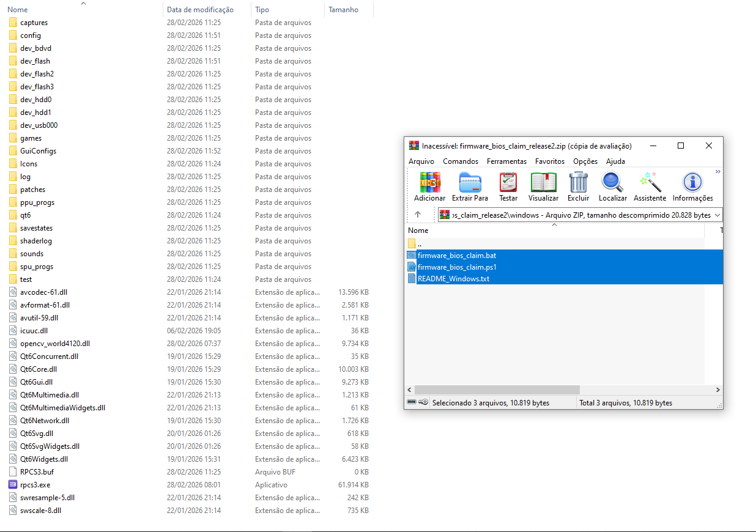756x532 pixels.
Task: Open WinRAR address path dropdown
Action: 717,215
